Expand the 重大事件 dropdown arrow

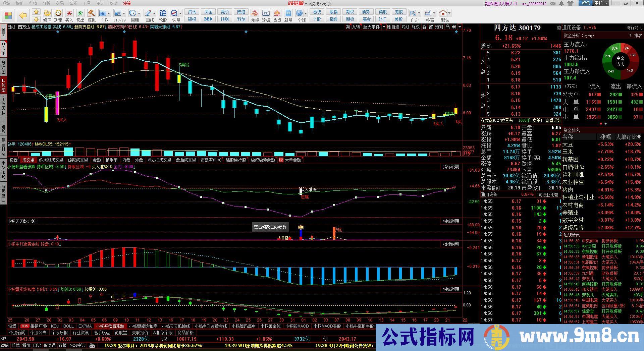pos(384,27)
